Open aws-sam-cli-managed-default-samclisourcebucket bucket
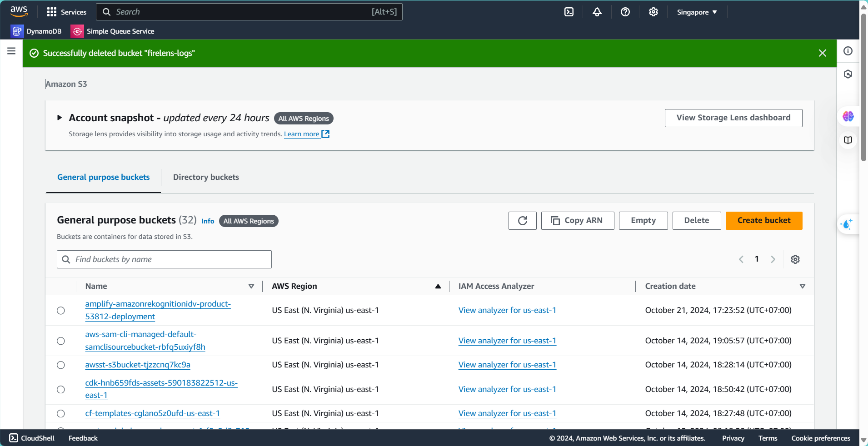Image resolution: width=868 pixels, height=446 pixels. point(145,341)
